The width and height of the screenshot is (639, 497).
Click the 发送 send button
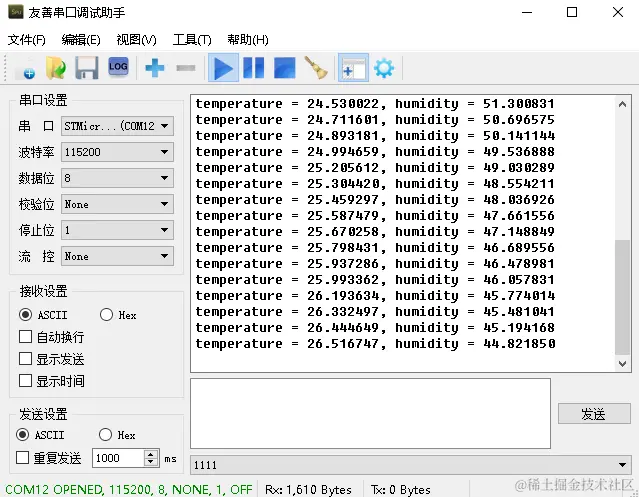click(x=594, y=414)
